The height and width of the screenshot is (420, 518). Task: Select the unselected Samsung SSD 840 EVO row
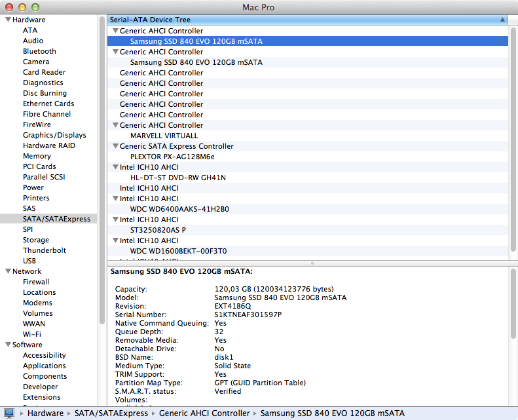pyautogui.click(x=308, y=62)
